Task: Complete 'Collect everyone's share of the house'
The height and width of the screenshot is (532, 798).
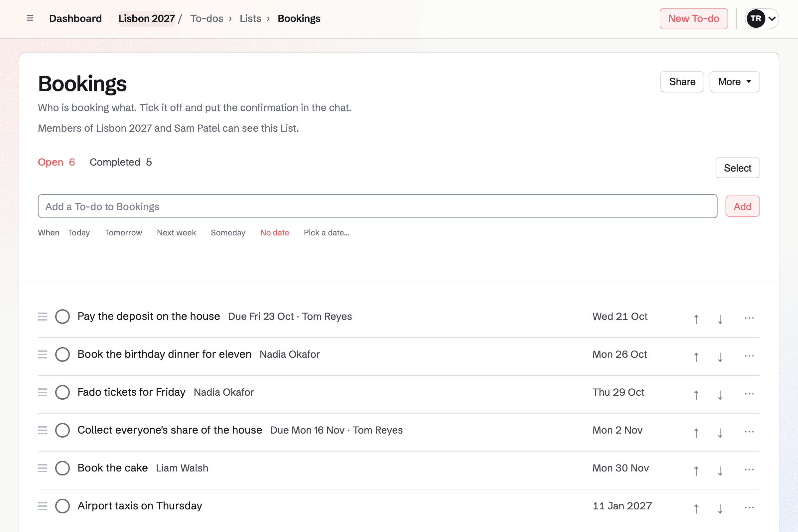Action: [63, 430]
